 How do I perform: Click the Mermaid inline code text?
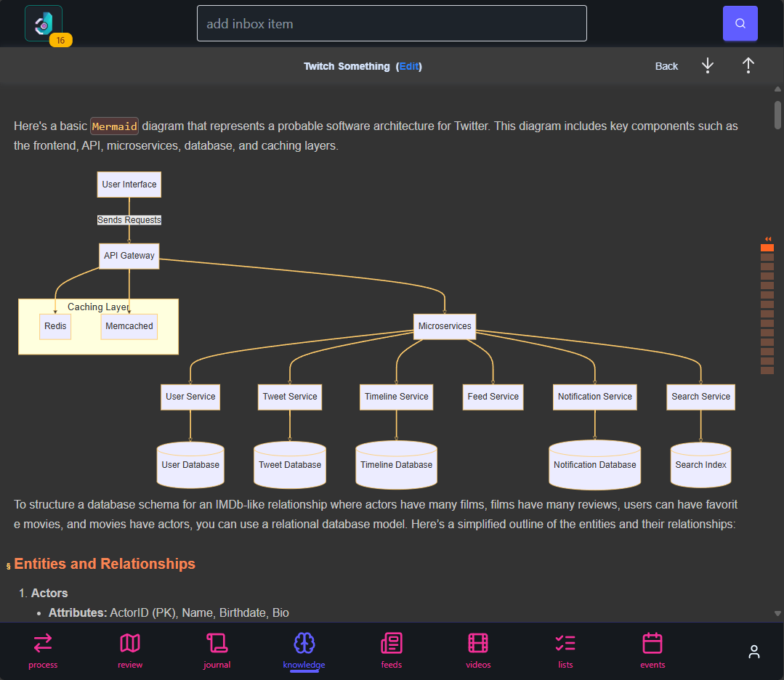tap(115, 126)
